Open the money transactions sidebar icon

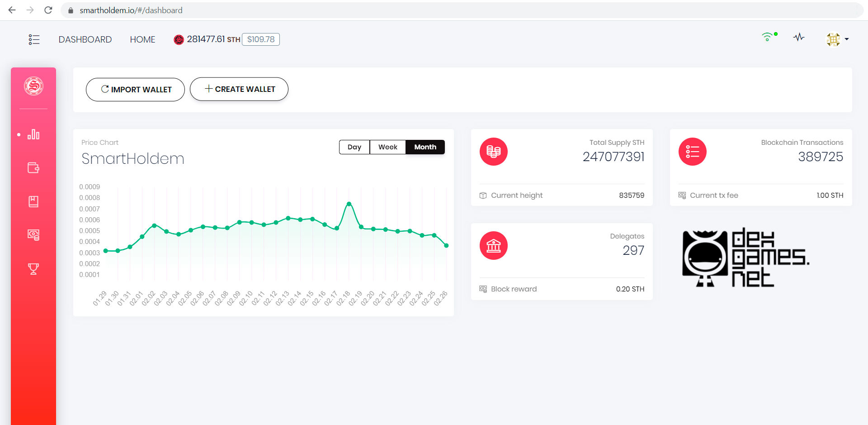coord(33,235)
